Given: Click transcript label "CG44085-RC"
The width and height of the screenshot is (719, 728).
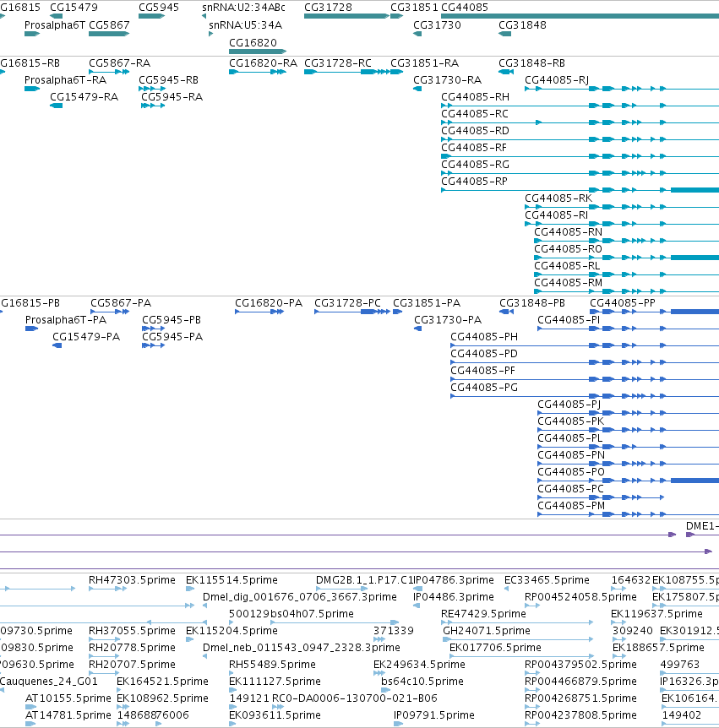Looking at the screenshot, I should pyautogui.click(x=475, y=114).
